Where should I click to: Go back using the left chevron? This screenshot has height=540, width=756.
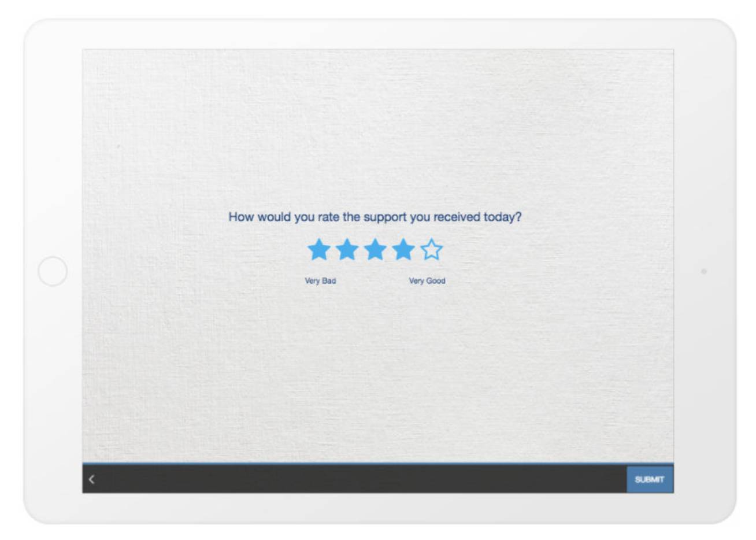coord(91,479)
